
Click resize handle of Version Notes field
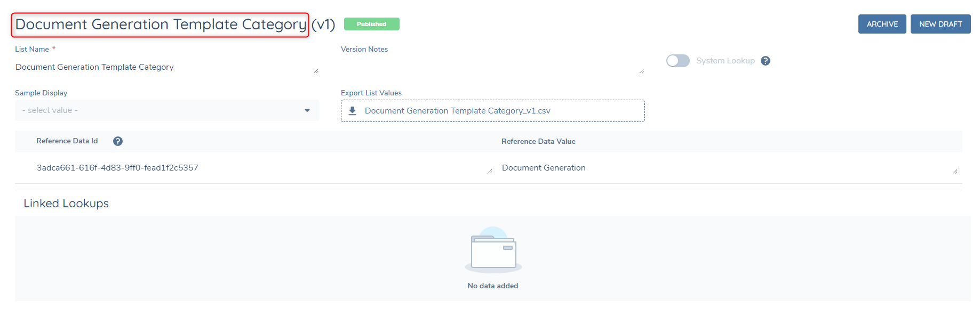[642, 71]
